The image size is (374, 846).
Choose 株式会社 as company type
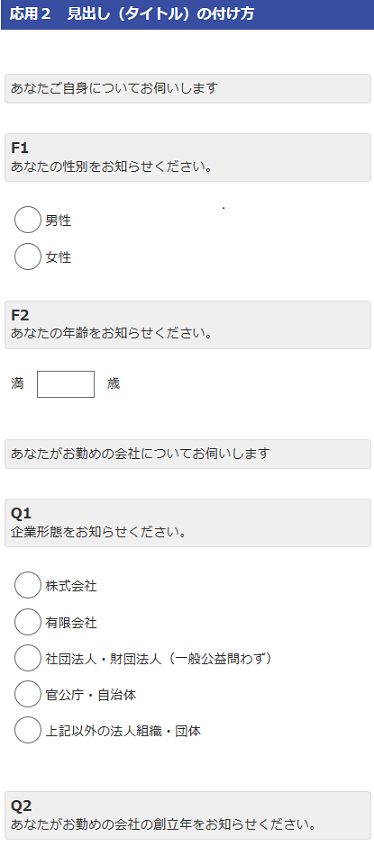point(28,585)
